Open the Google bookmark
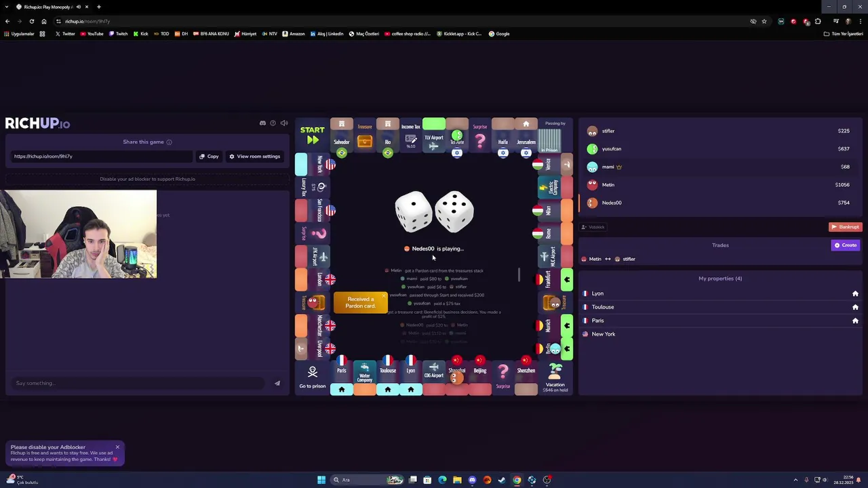 (499, 34)
